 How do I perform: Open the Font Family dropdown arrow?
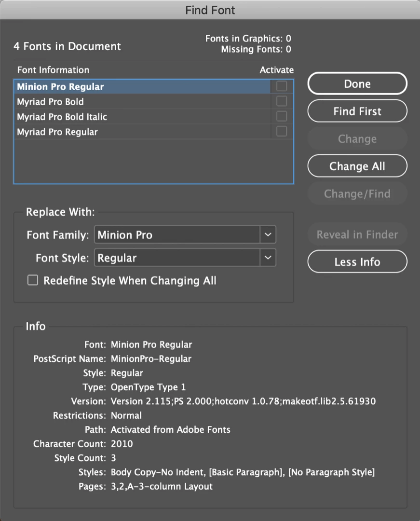click(x=268, y=234)
